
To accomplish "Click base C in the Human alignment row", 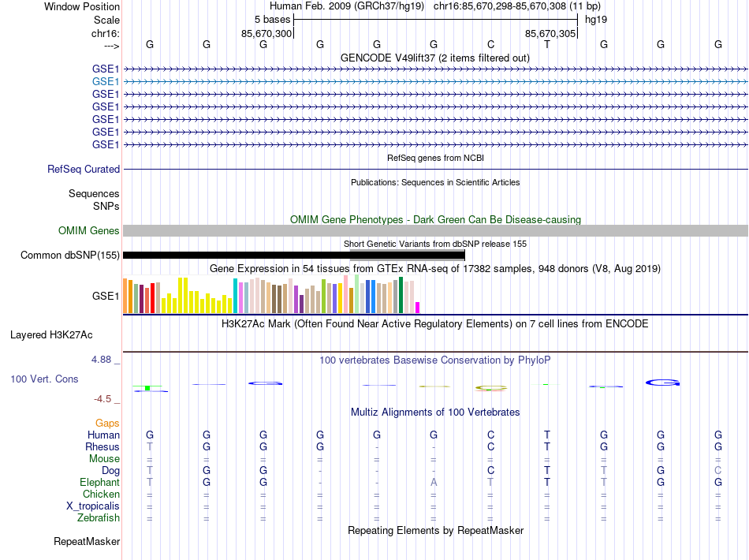I will click(x=490, y=435).
